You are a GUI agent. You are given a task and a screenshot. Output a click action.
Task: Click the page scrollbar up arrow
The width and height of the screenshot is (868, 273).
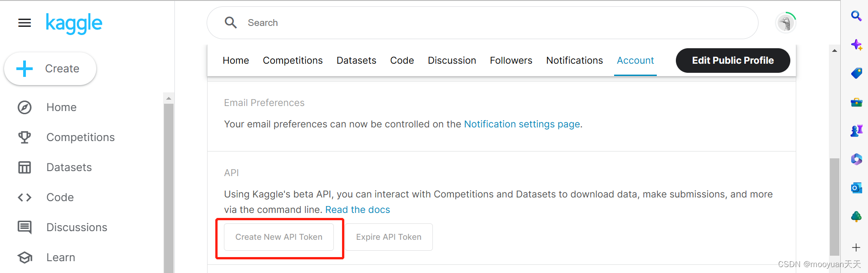tap(834, 51)
